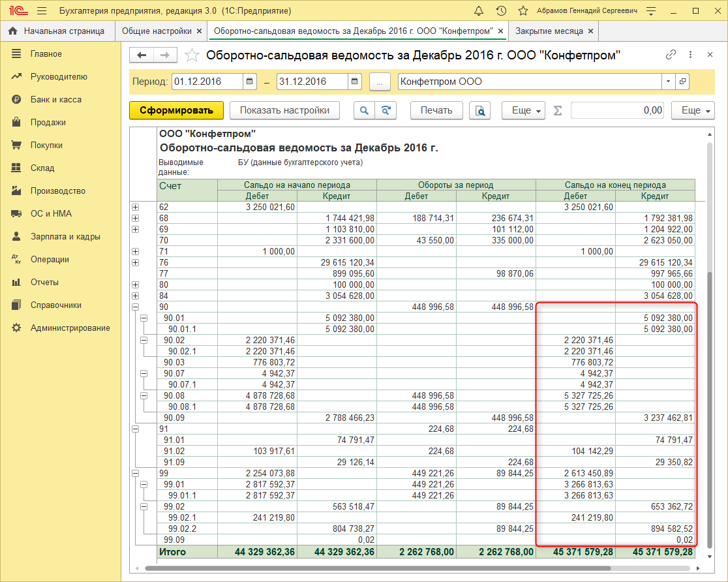Click the notifications bell icon
Viewport: 728px width, 582px height.
(479, 11)
